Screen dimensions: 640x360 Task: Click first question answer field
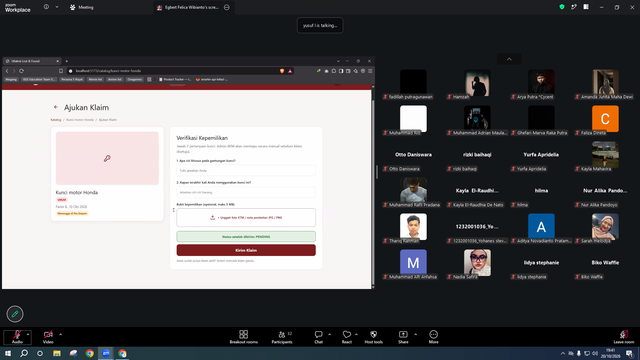(x=246, y=170)
